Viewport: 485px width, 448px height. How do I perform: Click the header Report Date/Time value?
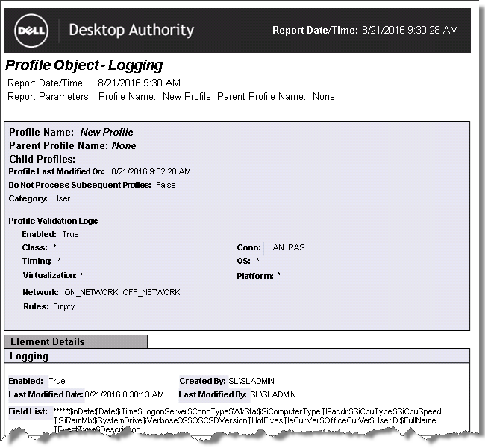pos(410,31)
